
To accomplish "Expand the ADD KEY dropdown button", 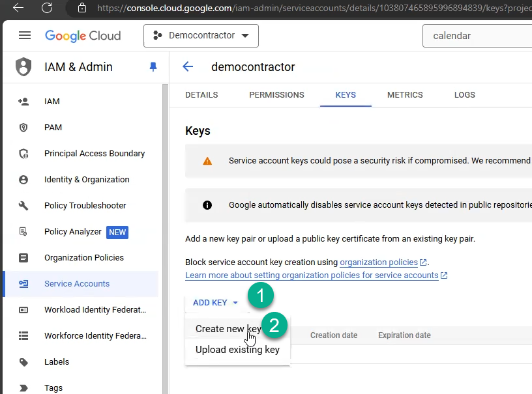I will [x=216, y=303].
